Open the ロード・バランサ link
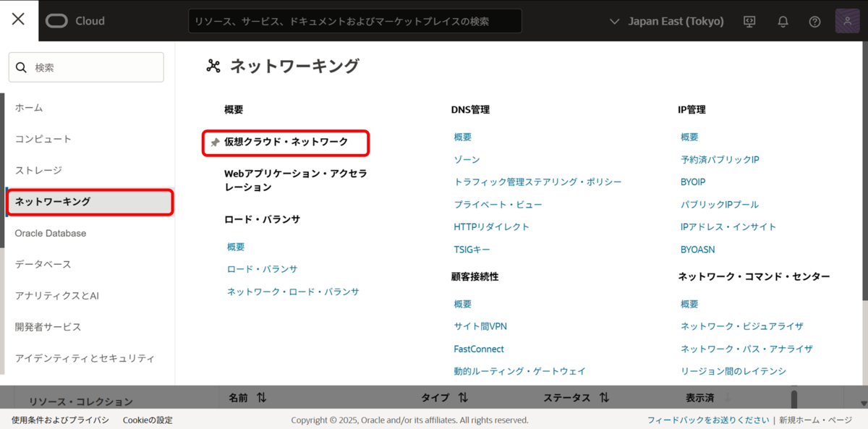Image resolution: width=868 pixels, height=429 pixels. [x=262, y=269]
